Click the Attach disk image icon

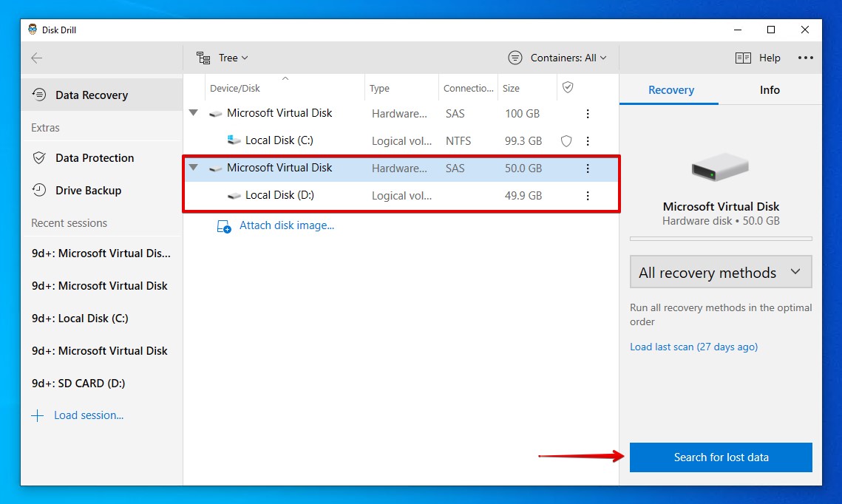224,226
